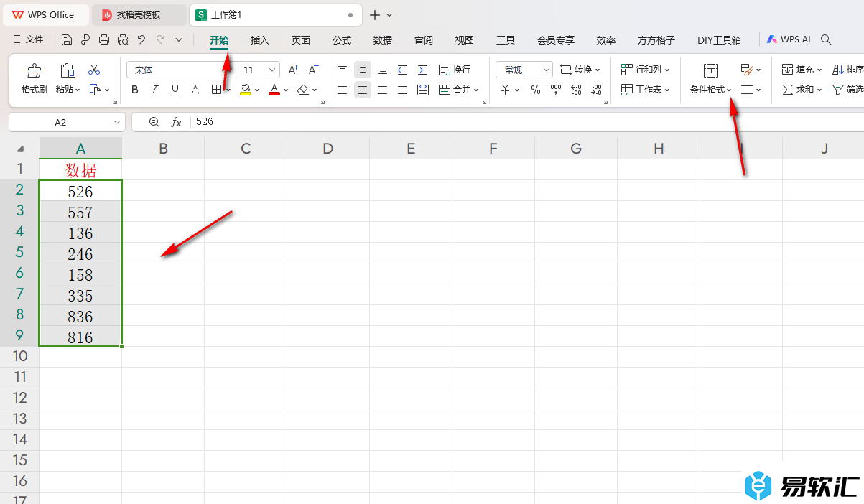The width and height of the screenshot is (864, 504).
Task: Switch to the 公式 tab
Action: coord(342,40)
